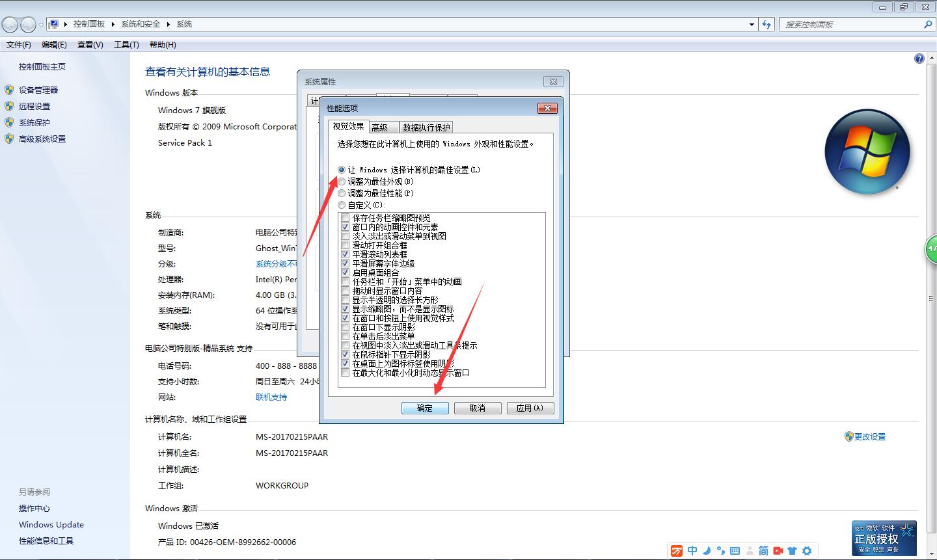This screenshot has height=560, width=937.
Task: Toggle the punctuation icon in IME bar
Action: 720,551
